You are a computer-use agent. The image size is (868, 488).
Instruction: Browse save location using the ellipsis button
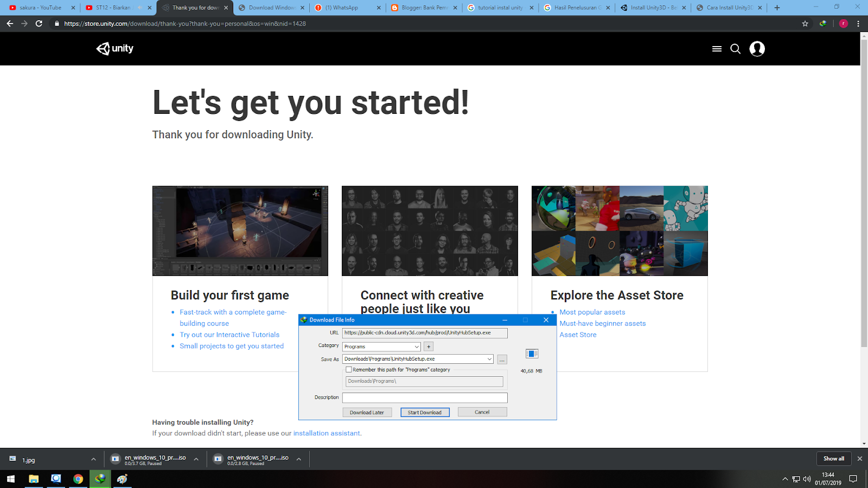click(x=502, y=359)
